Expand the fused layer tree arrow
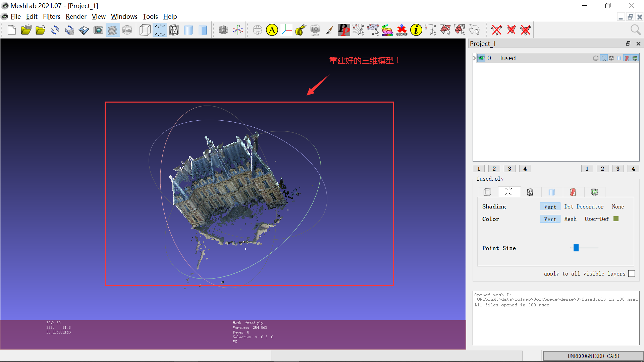The width and height of the screenshot is (644, 362). point(475,58)
